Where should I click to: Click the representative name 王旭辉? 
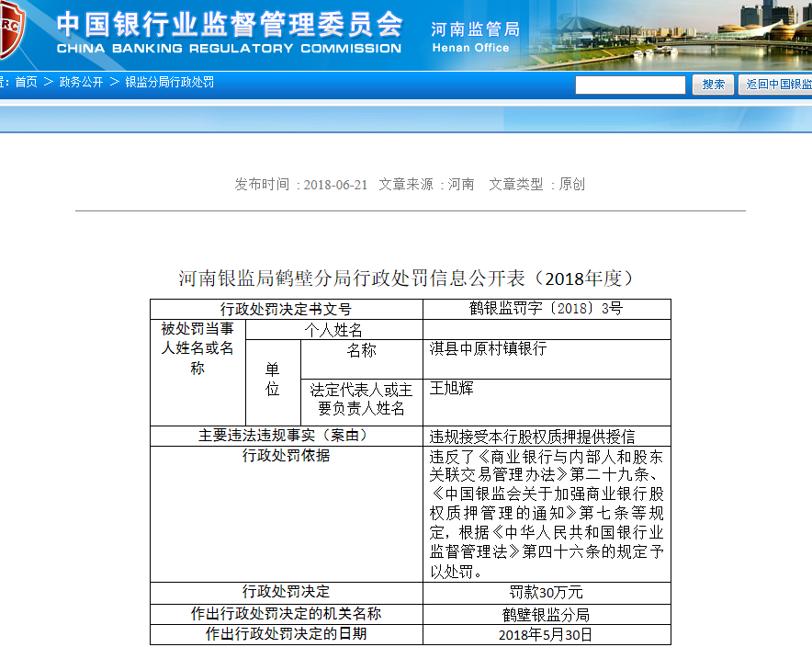[451, 389]
